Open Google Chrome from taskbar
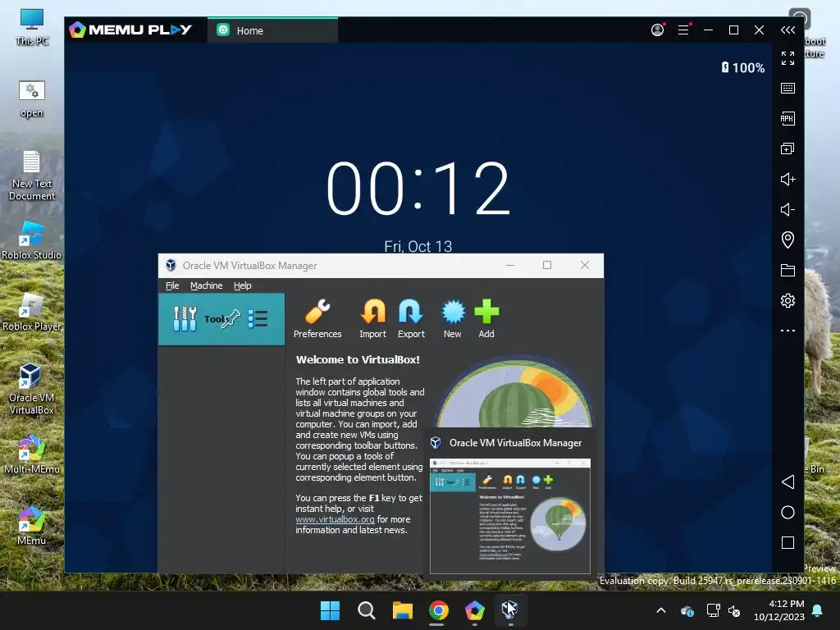Screen dimensions: 840x630 coord(438,610)
